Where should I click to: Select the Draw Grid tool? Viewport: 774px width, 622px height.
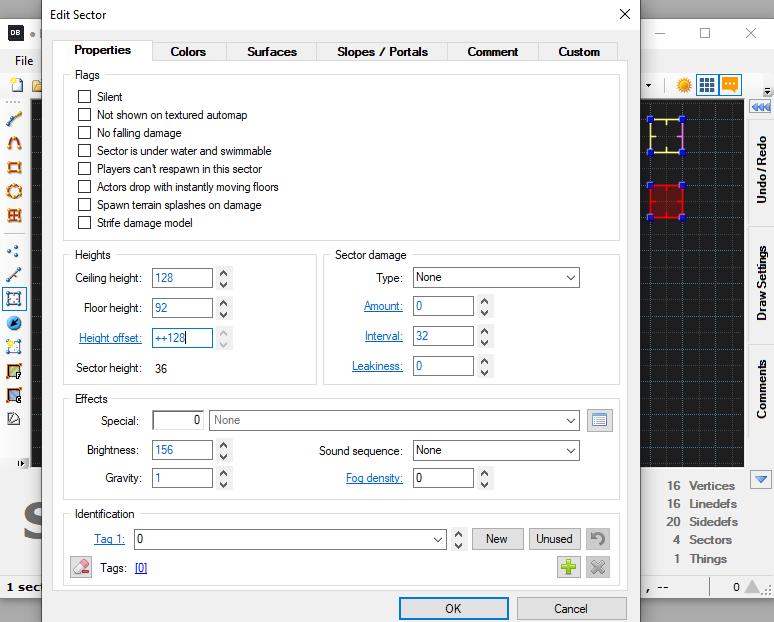click(x=14, y=215)
